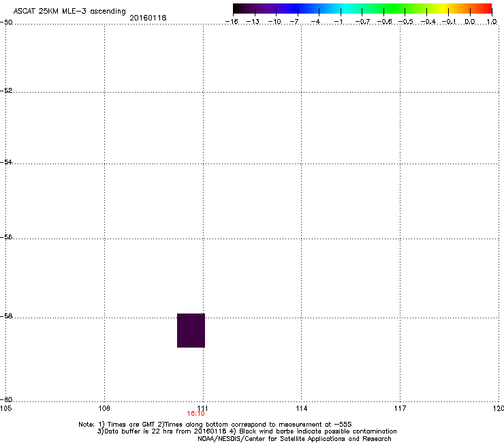504x443 pixels.
Task: Click the NOAA/NESDIS credit line
Action: pos(294,439)
